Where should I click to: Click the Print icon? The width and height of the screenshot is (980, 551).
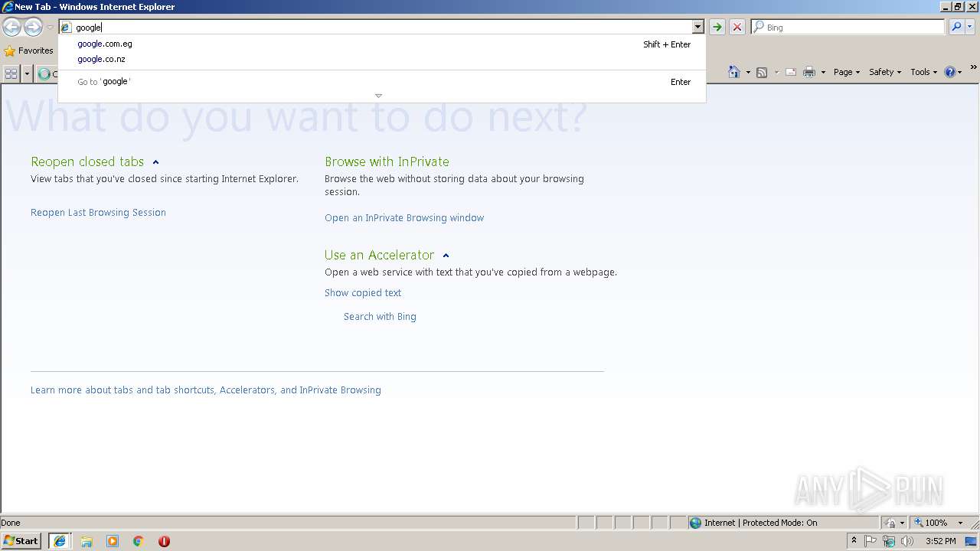click(x=809, y=72)
